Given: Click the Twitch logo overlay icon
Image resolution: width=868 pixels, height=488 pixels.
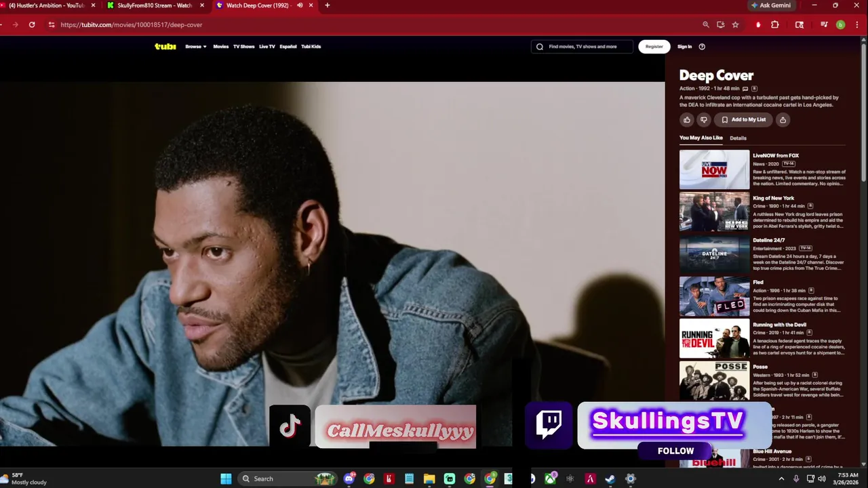Looking at the screenshot, I should [x=549, y=425].
